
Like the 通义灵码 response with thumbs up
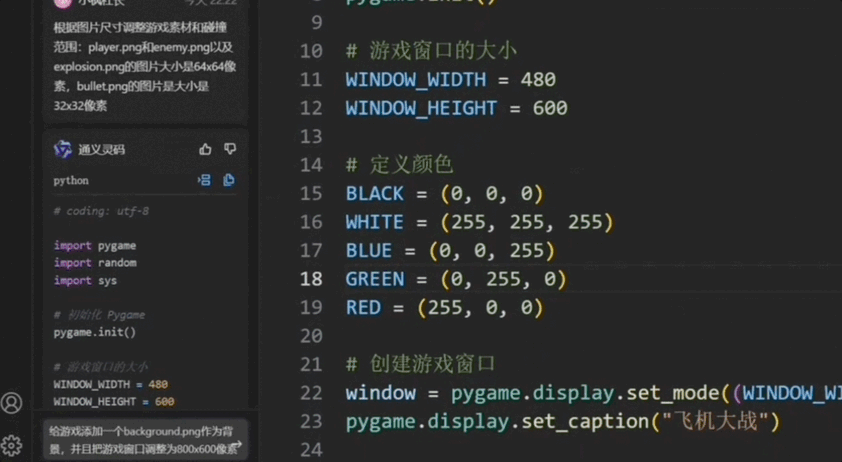pyautogui.click(x=205, y=149)
